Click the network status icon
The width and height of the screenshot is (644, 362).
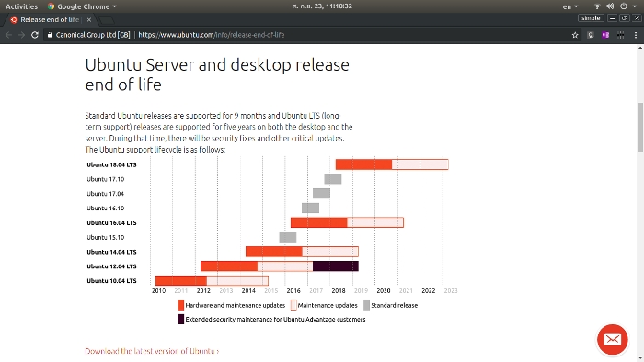pos(597,6)
